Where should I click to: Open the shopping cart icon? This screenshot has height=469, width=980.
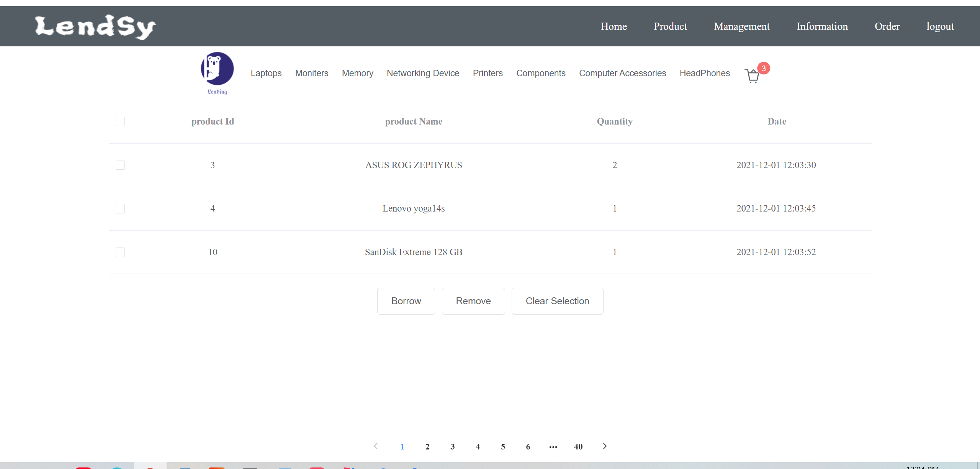[752, 76]
